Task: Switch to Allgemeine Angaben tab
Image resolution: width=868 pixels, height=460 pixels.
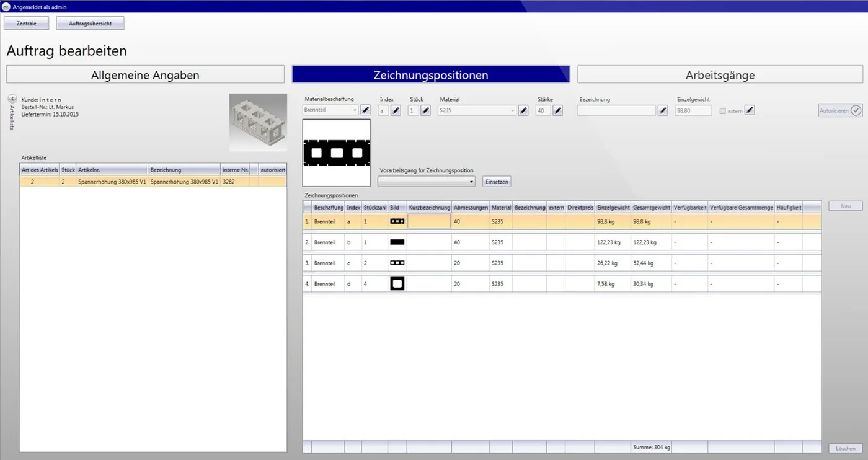Action: coord(145,75)
